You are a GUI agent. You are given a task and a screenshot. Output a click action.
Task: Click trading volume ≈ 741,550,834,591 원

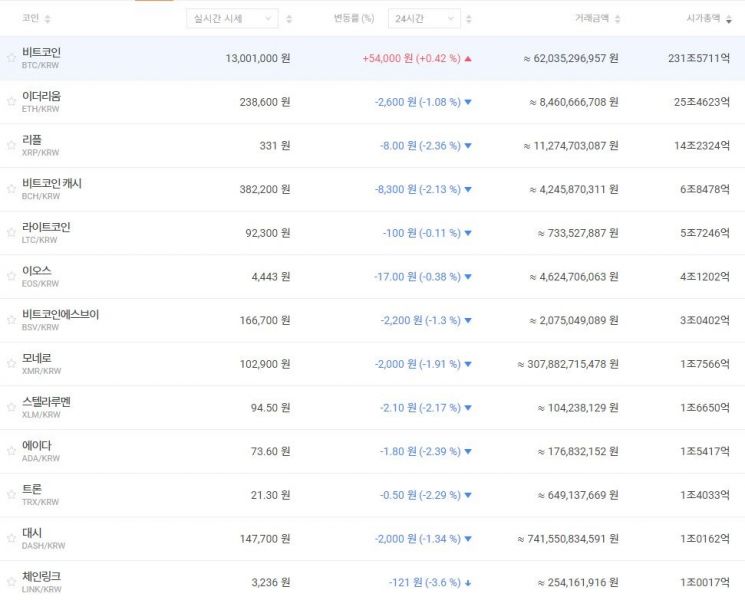(x=568, y=539)
